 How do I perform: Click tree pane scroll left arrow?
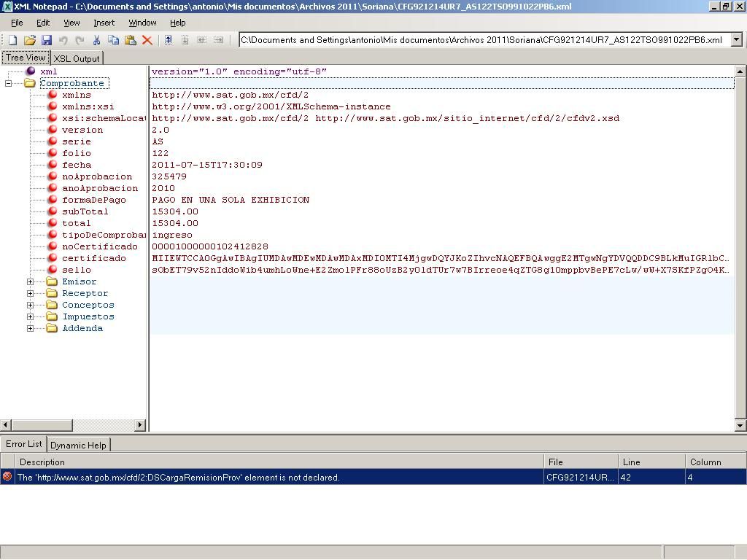coord(6,424)
